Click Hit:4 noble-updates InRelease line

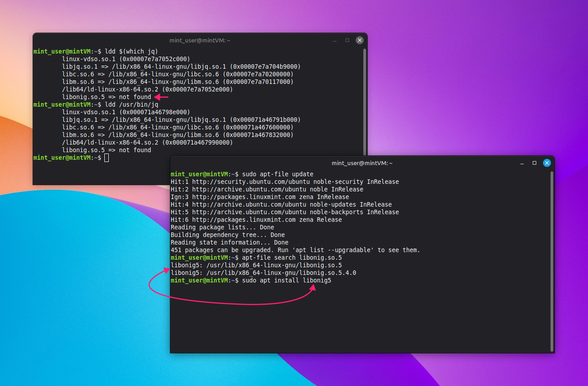pos(281,204)
